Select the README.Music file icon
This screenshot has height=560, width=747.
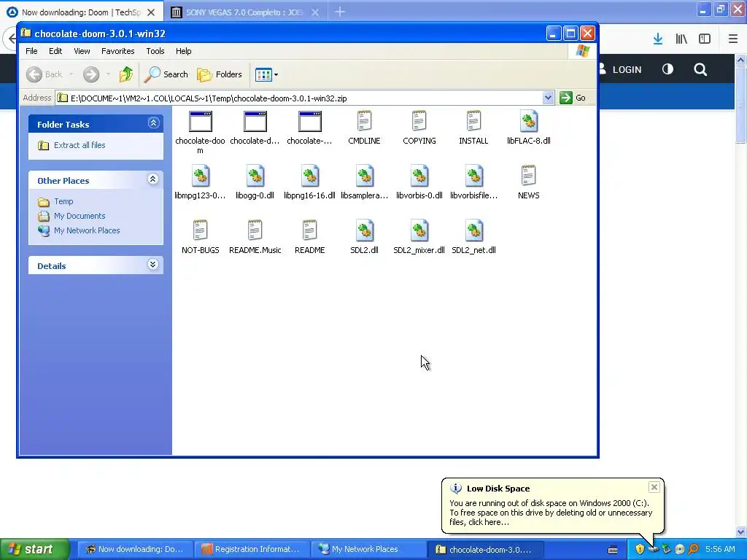255,230
